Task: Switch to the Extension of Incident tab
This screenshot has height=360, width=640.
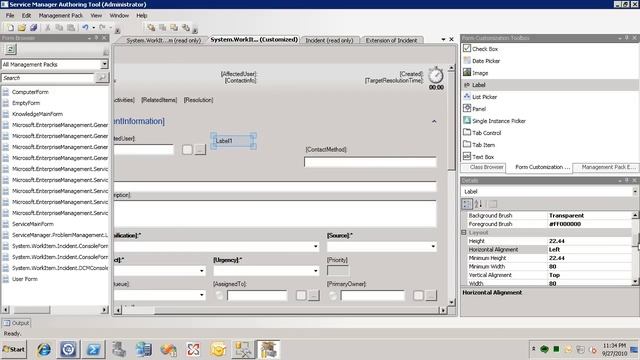Action: (x=391, y=40)
